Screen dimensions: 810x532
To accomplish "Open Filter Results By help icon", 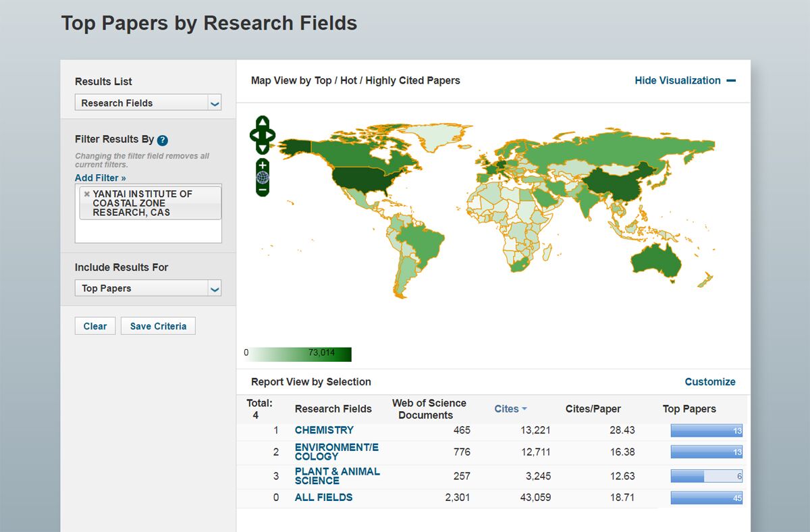I will click(x=163, y=140).
